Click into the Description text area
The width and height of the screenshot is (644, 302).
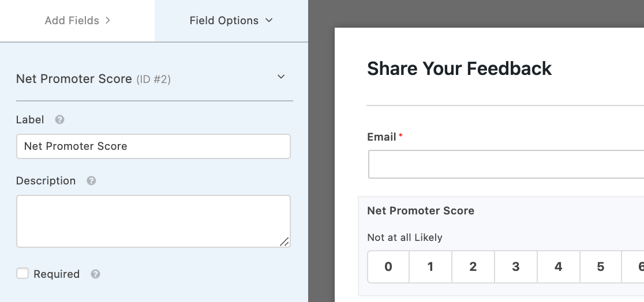pyautogui.click(x=153, y=221)
